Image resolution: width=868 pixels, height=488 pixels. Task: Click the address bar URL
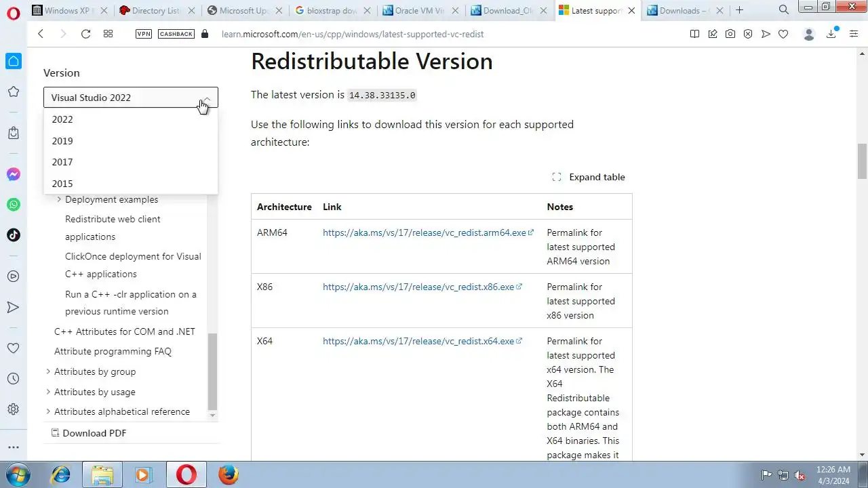[x=353, y=34]
